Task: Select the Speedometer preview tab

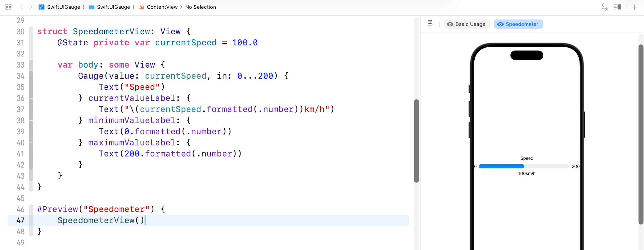Action: point(518,24)
